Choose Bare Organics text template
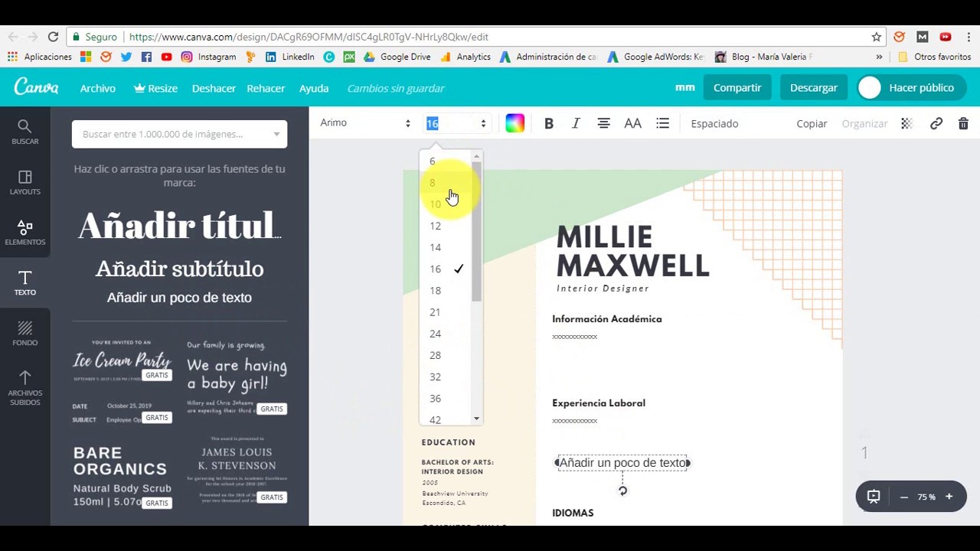This screenshot has width=980, height=551. coord(121,476)
